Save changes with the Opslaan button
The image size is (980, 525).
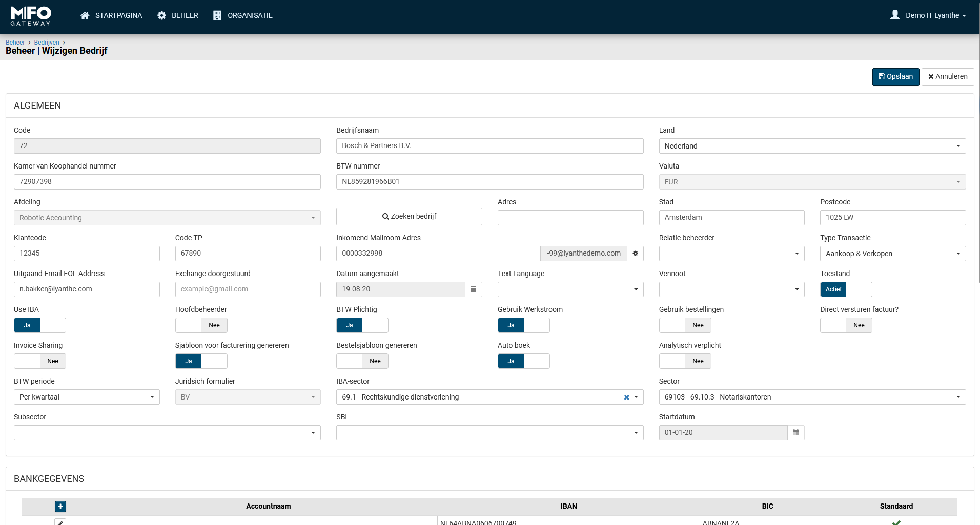point(895,77)
